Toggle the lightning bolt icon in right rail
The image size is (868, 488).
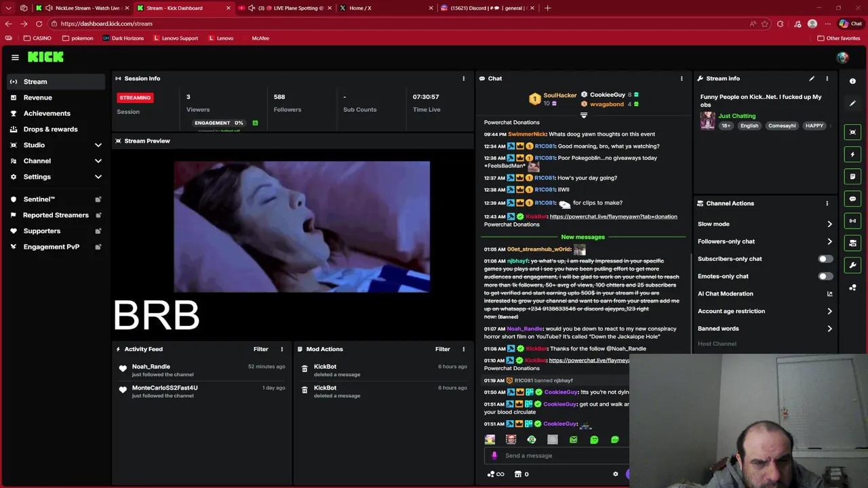tap(852, 155)
